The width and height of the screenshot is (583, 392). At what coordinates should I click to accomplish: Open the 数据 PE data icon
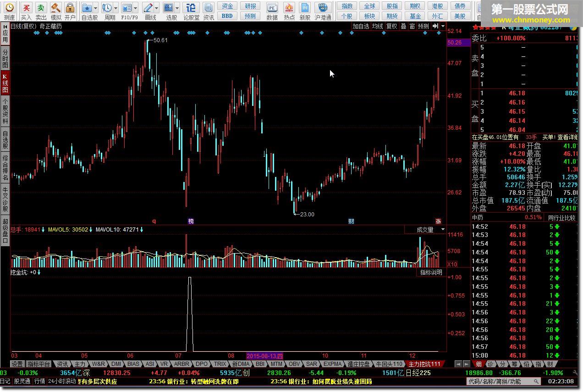(x=272, y=8)
